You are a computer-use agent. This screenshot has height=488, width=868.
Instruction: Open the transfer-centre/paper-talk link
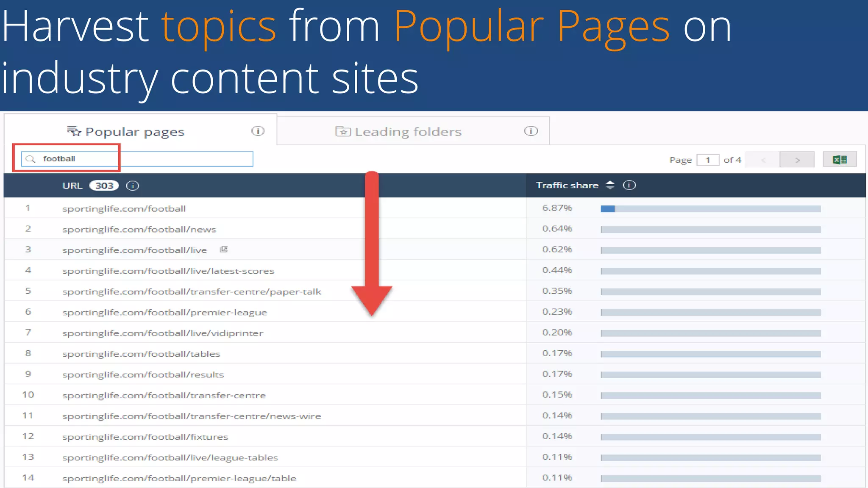192,291
